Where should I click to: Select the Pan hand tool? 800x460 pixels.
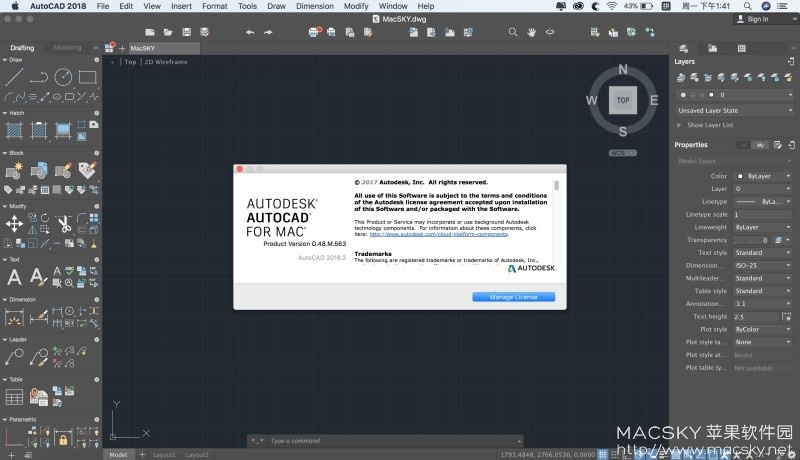click(x=531, y=32)
